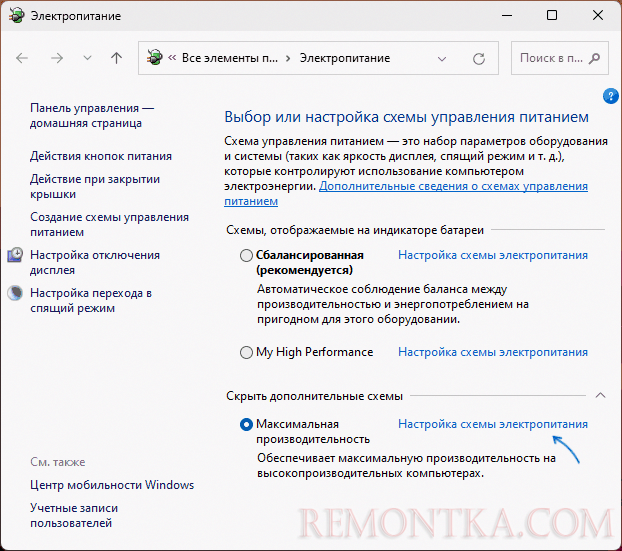Click the См. также label
The width and height of the screenshot is (622, 551).
58,462
